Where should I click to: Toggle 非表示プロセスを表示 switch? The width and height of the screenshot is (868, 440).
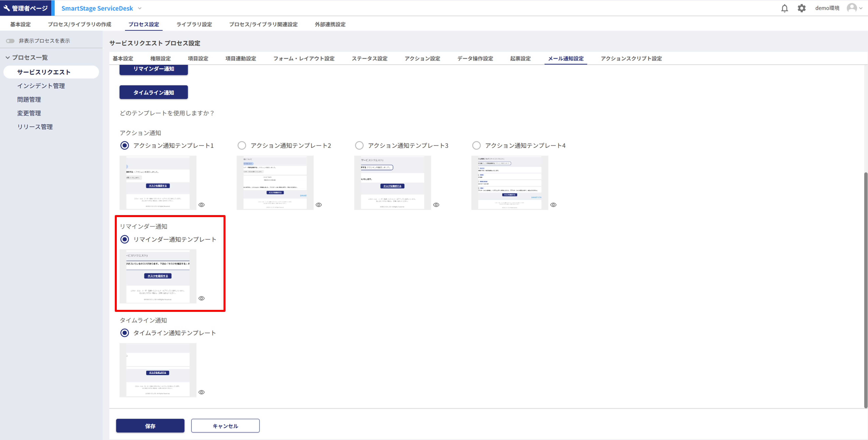[10, 41]
